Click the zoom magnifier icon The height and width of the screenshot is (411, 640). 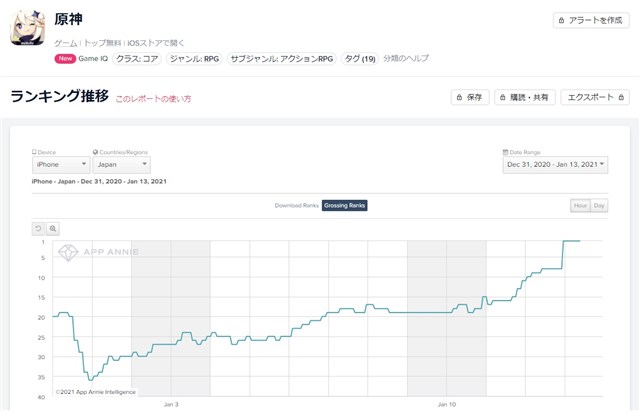[x=53, y=229]
